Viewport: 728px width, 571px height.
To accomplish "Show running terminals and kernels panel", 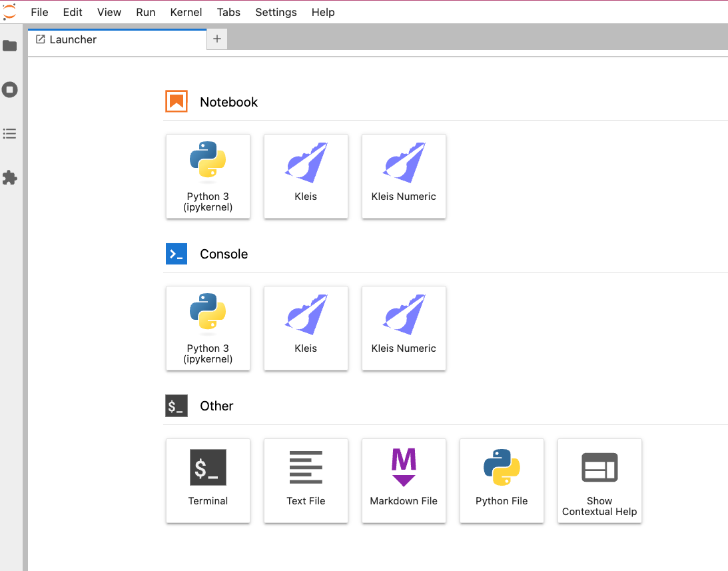I will point(9,89).
